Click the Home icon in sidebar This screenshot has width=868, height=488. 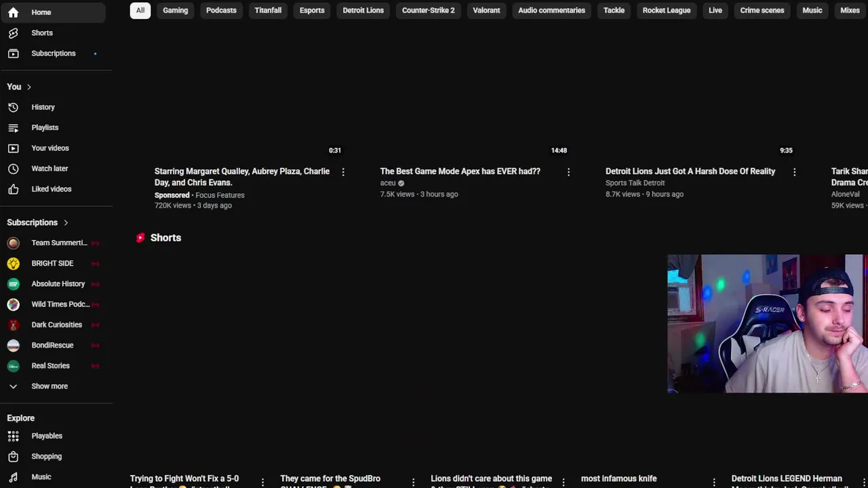tap(13, 12)
